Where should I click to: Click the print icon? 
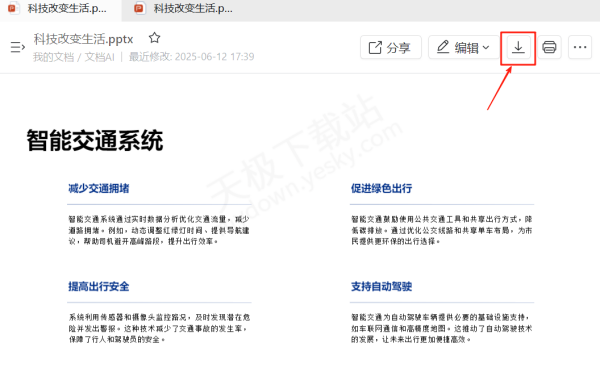(549, 47)
